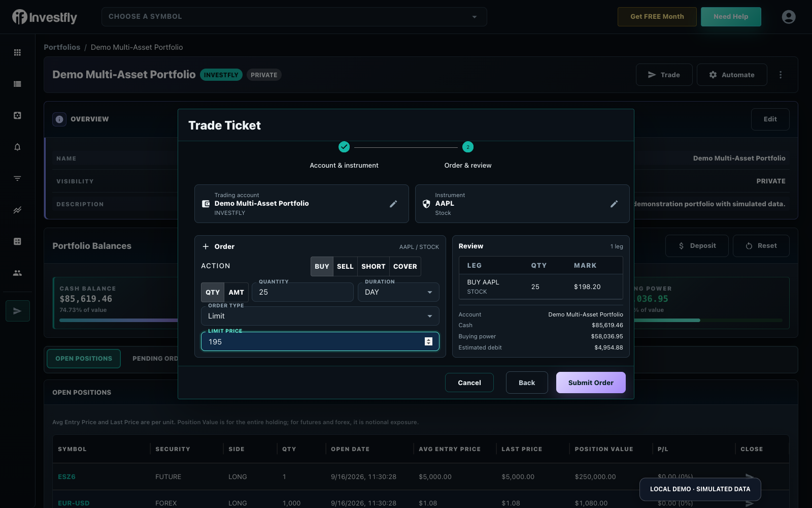Switch to QTY entry mode
This screenshot has height=508, width=812.
click(x=213, y=292)
